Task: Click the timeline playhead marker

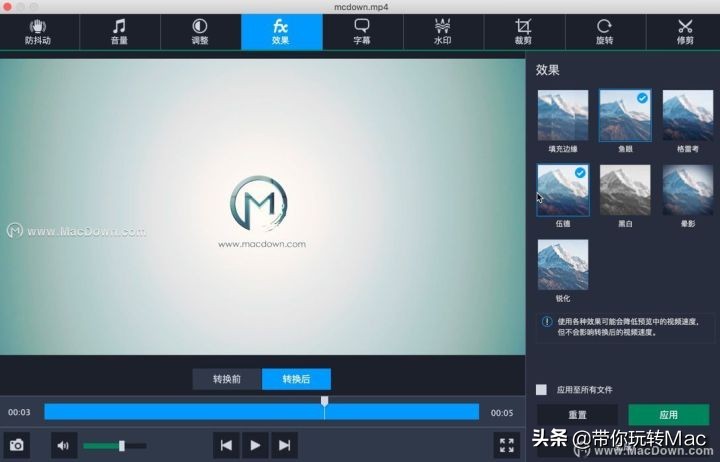Action: 324,402
